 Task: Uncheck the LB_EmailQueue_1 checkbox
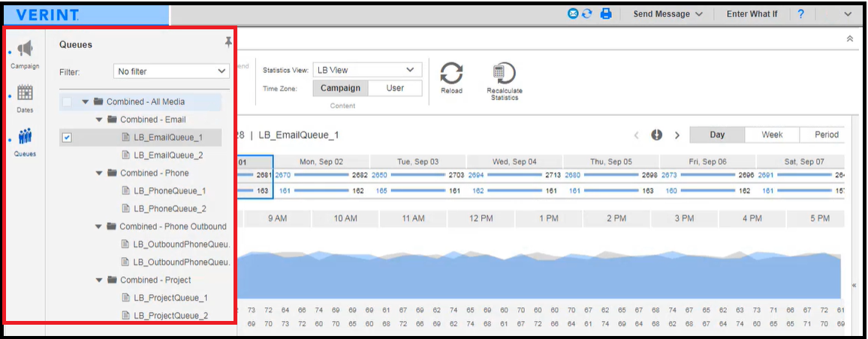[x=67, y=138]
